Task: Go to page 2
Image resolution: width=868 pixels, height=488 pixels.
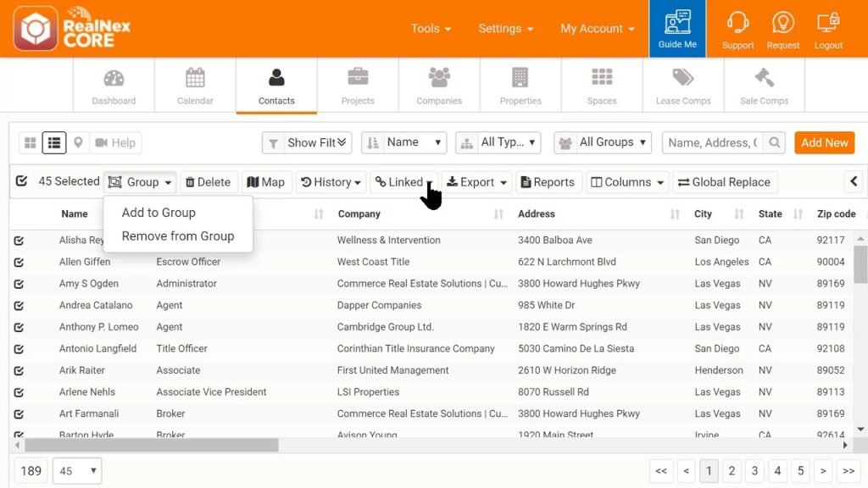Action: click(x=732, y=471)
